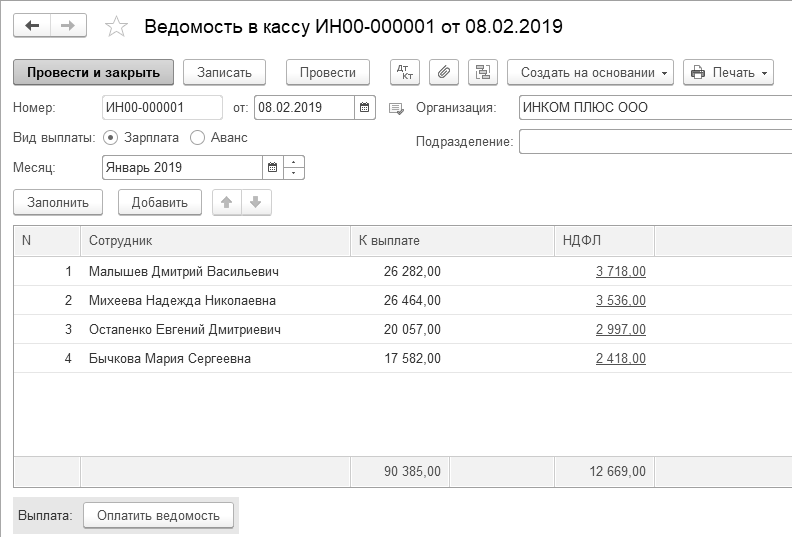Screen dimensions: 792x537
Task: Click the comment note icon beside the date
Action: coord(396,108)
